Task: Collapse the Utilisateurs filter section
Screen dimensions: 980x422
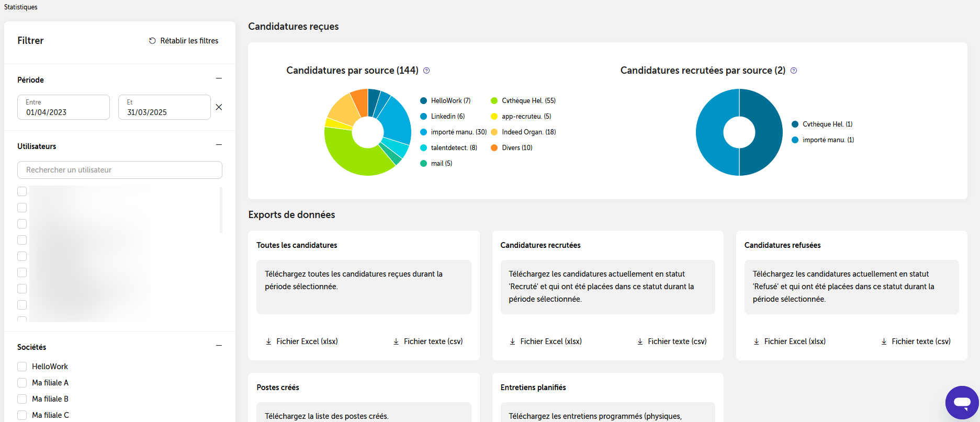Action: point(219,145)
